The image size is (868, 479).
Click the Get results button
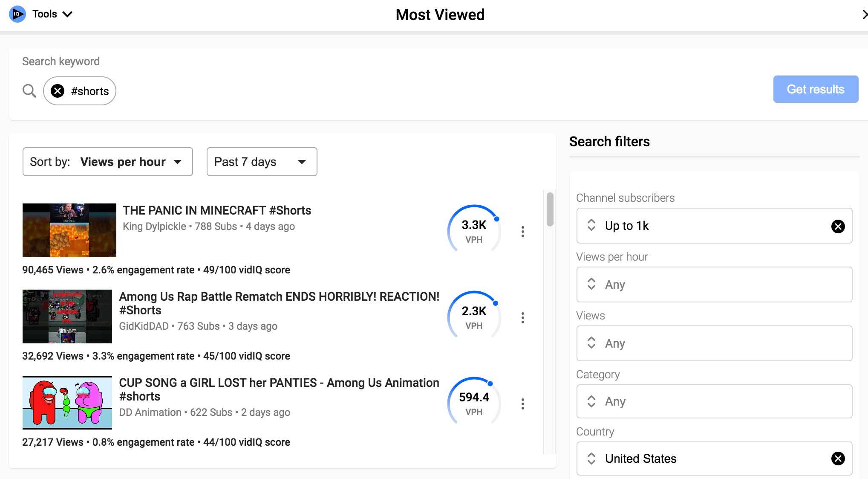coord(815,89)
